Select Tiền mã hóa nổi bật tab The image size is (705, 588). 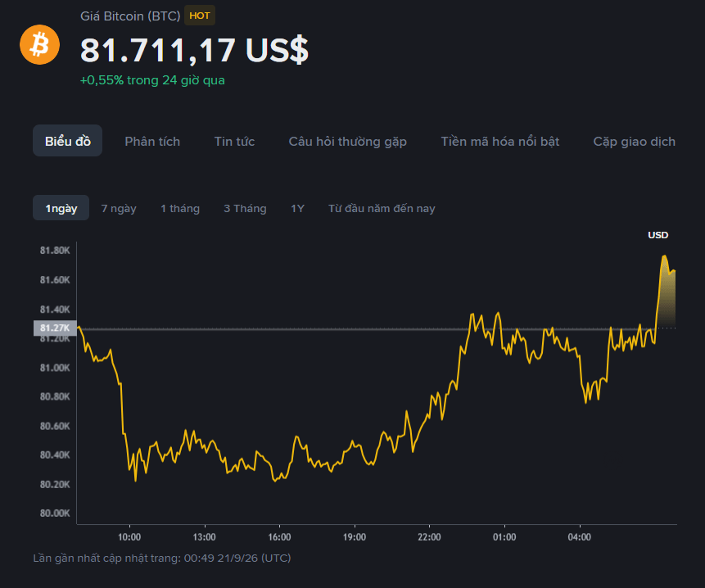click(x=500, y=141)
